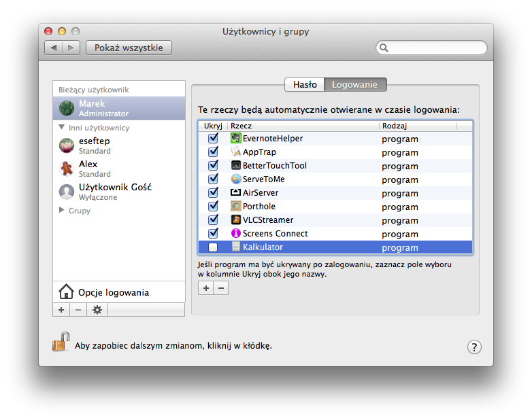Select user eseftep in the list
Viewport: 532px width, 420px height.
pyautogui.click(x=119, y=145)
